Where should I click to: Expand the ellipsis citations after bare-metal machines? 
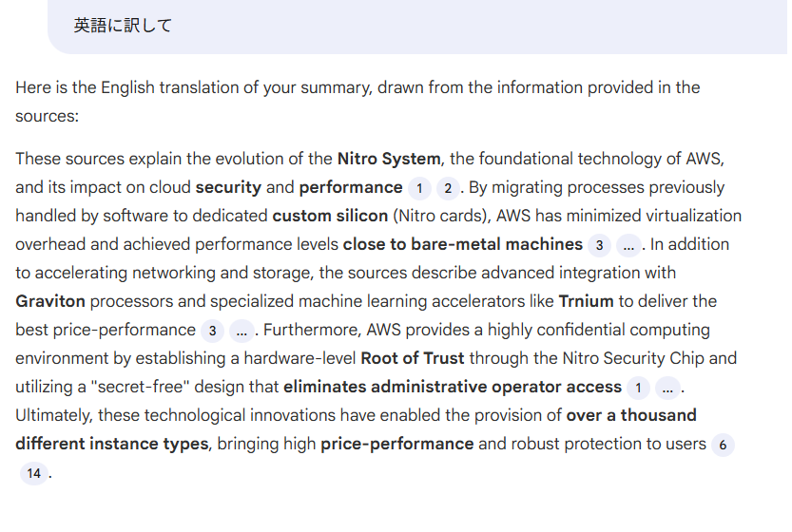pos(628,246)
